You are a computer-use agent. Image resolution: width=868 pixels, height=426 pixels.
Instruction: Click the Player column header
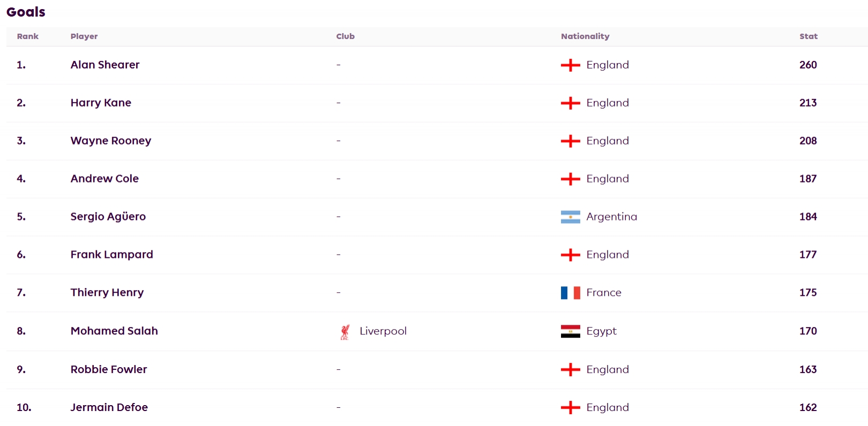pyautogui.click(x=84, y=36)
